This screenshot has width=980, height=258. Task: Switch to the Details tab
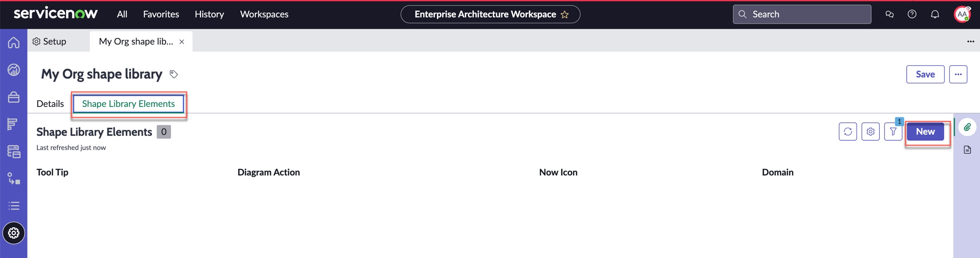pos(50,103)
